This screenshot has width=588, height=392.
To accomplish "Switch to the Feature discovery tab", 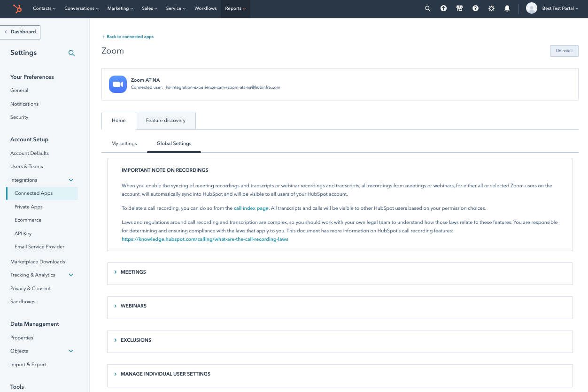I will click(166, 121).
